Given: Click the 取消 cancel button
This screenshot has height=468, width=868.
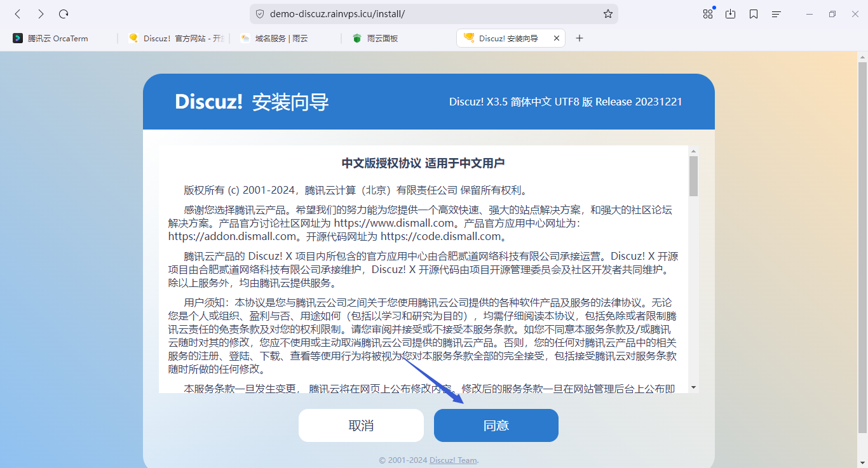Looking at the screenshot, I should tap(361, 425).
